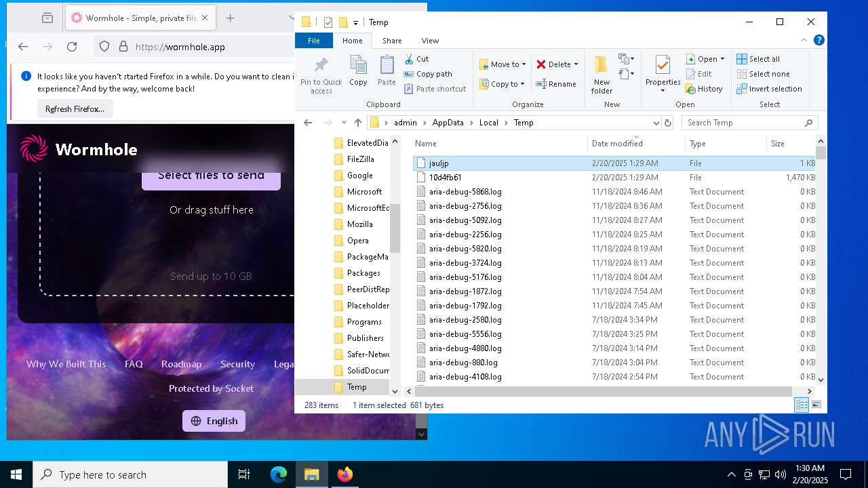Open the Move to dropdown
This screenshot has width=868, height=488.
pyautogui.click(x=502, y=64)
